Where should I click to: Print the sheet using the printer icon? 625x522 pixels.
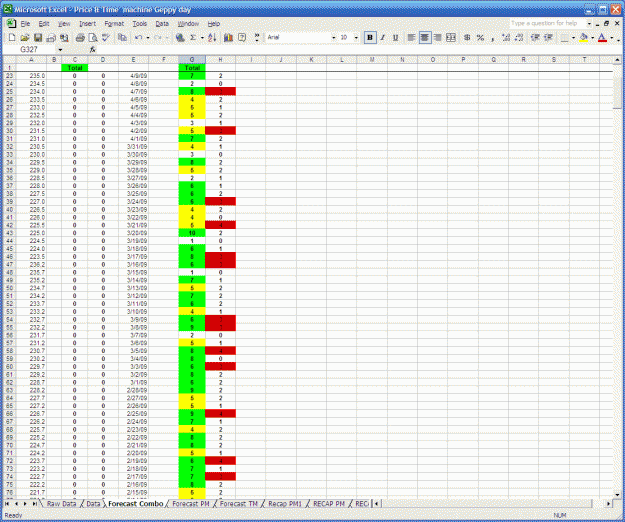(x=80, y=37)
